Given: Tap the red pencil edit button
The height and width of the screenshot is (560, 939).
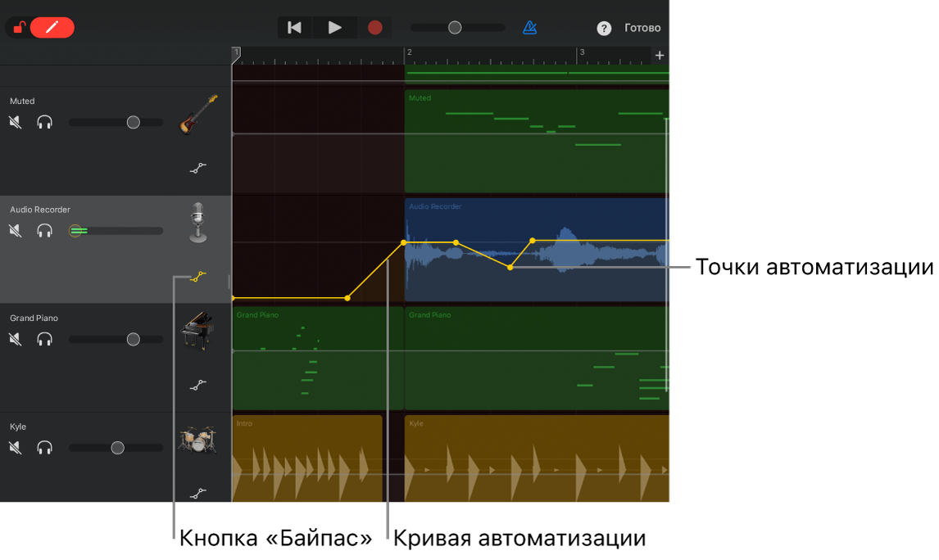Looking at the screenshot, I should 52,28.
